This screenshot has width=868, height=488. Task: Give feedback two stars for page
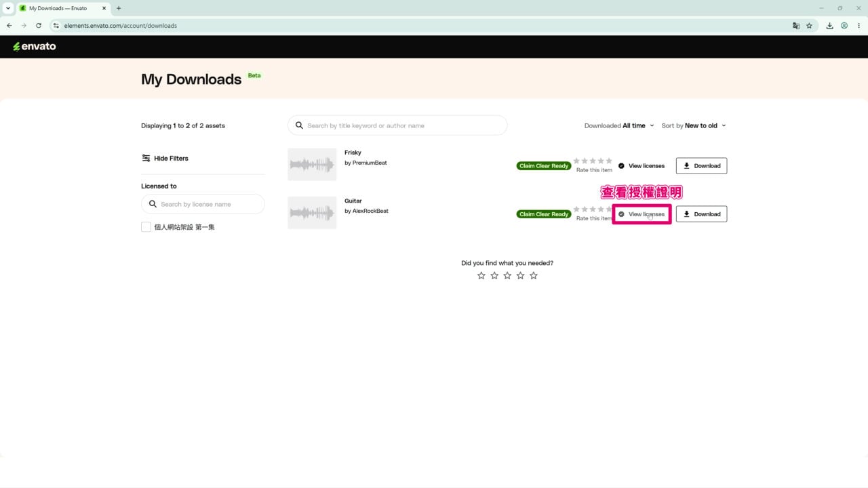494,275
